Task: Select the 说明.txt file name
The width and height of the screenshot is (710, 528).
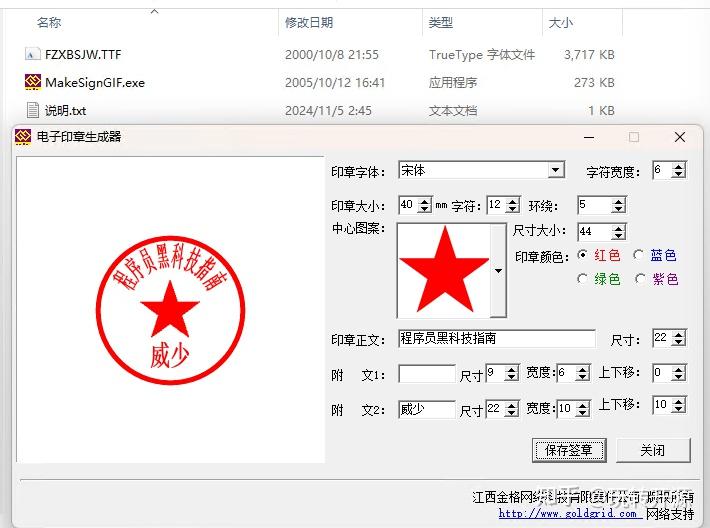Action: tap(66, 110)
